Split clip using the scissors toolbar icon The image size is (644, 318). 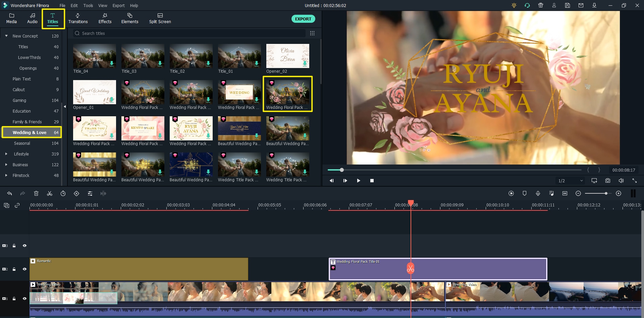pyautogui.click(x=50, y=193)
